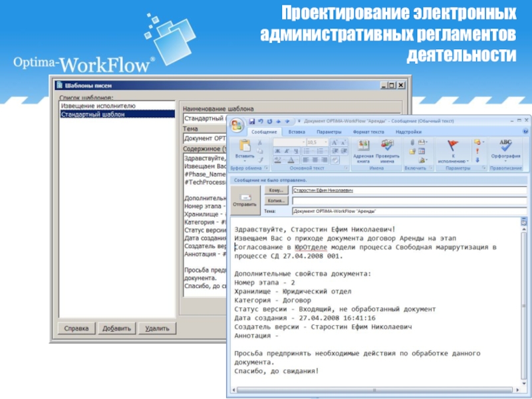
Task: Align text to the right
Action: tap(324, 160)
